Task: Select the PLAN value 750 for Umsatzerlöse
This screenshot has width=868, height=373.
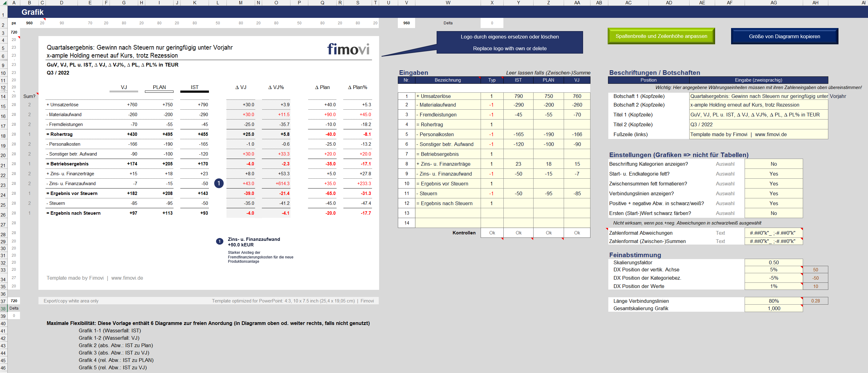Action: [548, 96]
